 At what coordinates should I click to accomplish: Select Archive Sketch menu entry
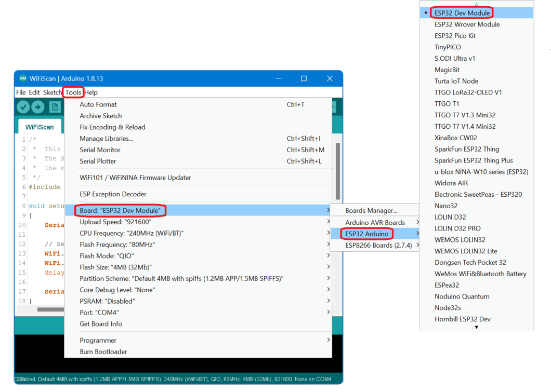coord(198,116)
